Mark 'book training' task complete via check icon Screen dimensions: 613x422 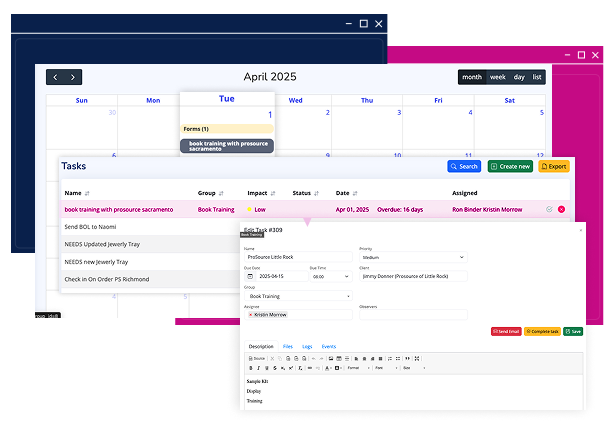pos(549,209)
